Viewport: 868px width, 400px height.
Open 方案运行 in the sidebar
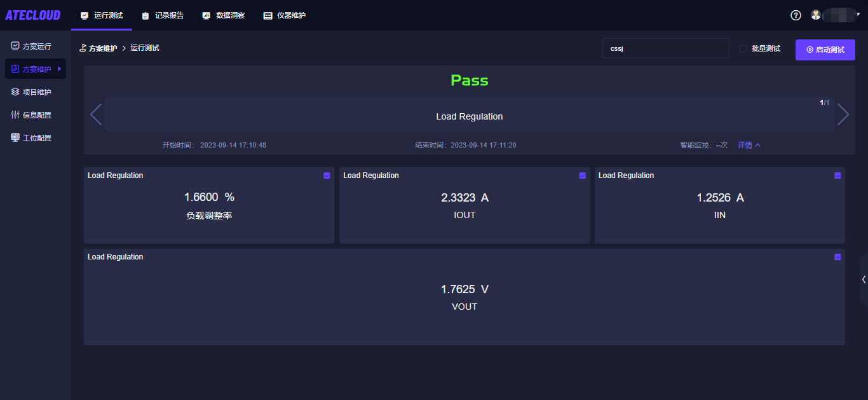(36, 46)
